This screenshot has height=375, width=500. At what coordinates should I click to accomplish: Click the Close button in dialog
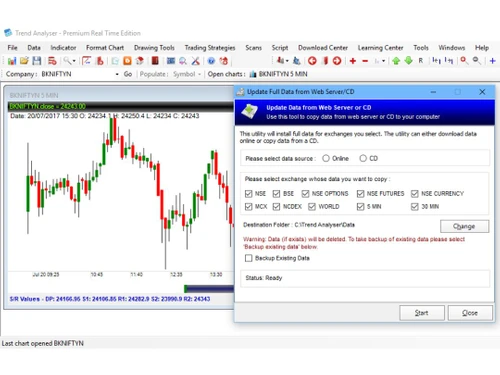(x=470, y=313)
